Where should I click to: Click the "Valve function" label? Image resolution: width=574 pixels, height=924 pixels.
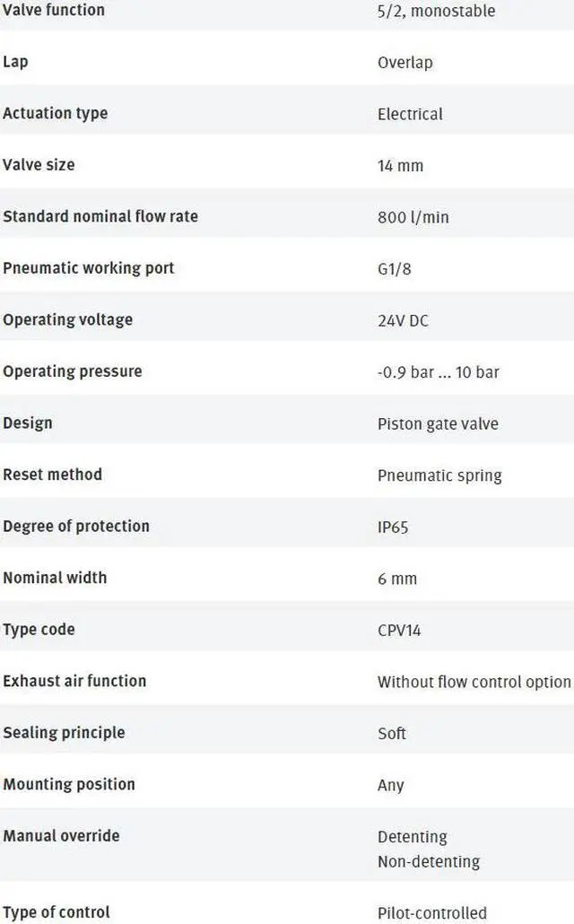click(54, 11)
